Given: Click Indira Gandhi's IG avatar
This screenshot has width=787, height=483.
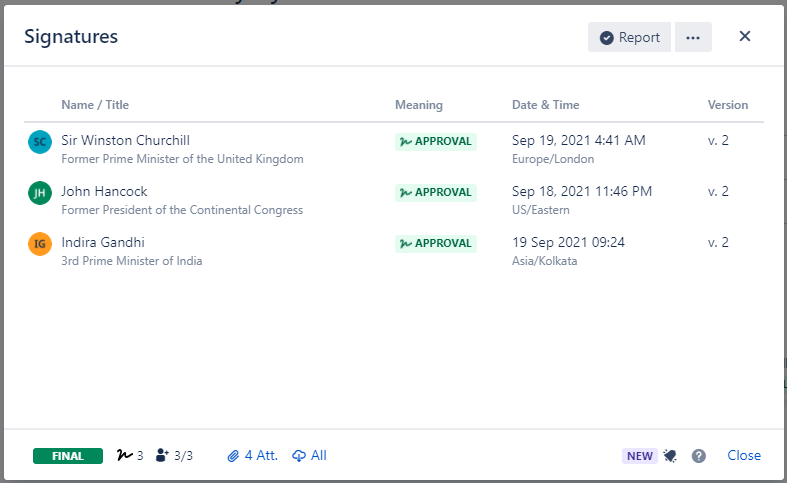Looking at the screenshot, I should 39,243.
